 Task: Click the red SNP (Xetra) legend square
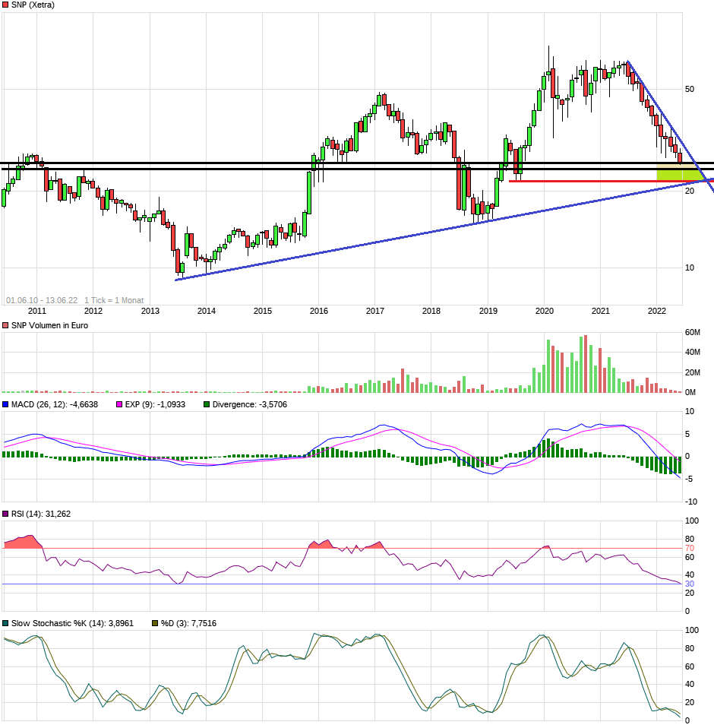pos(5,5)
